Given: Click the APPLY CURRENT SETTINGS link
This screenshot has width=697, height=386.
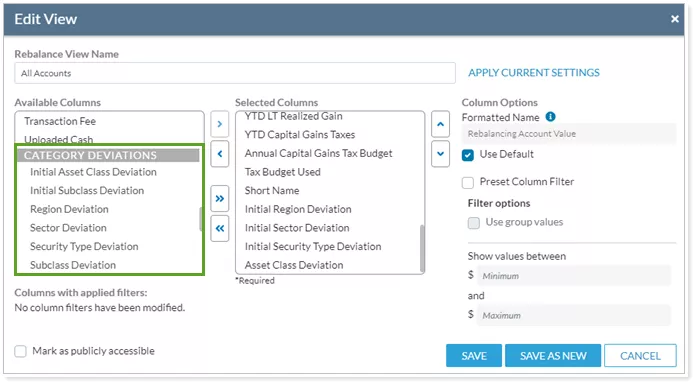Looking at the screenshot, I should pyautogui.click(x=533, y=72).
